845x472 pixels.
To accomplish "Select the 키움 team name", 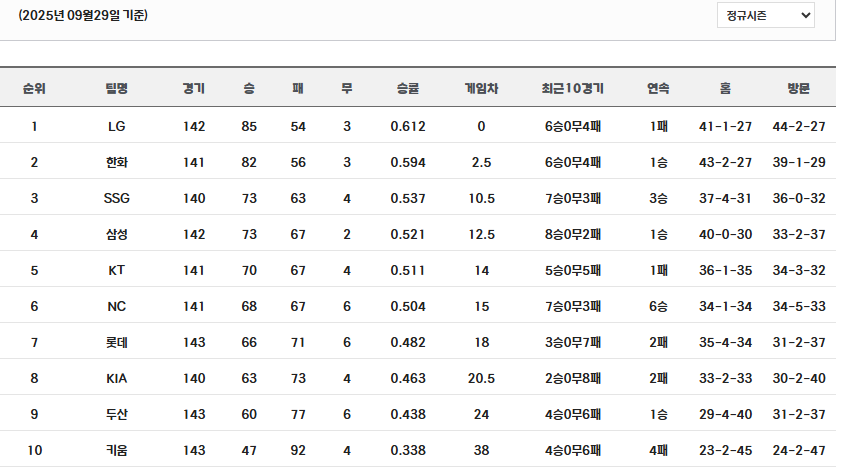I will (116, 450).
